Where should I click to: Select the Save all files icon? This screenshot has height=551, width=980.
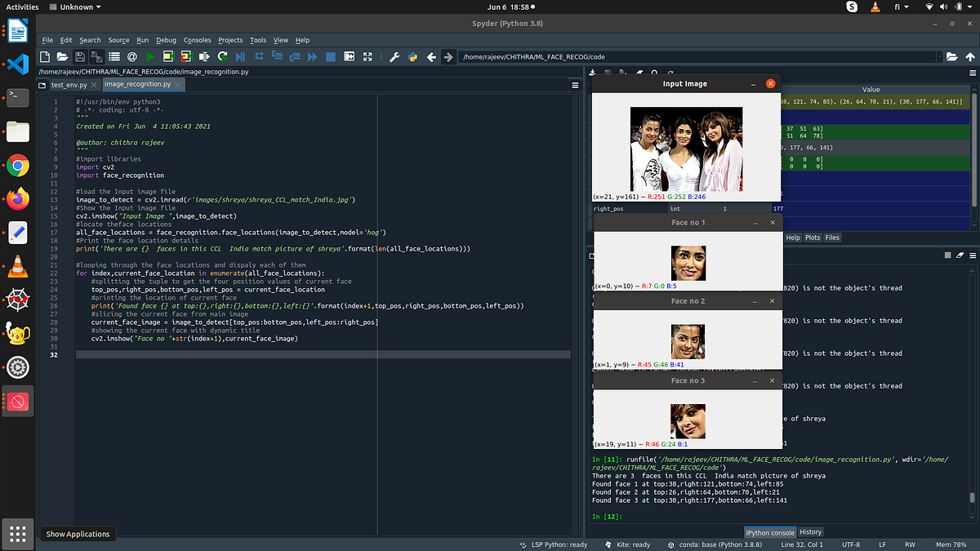97,56
